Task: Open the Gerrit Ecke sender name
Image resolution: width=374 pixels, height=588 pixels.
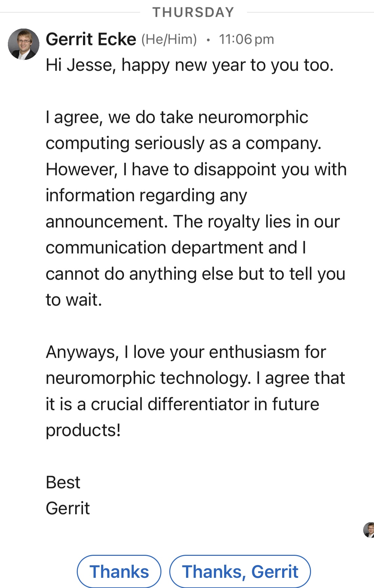Action: click(91, 39)
